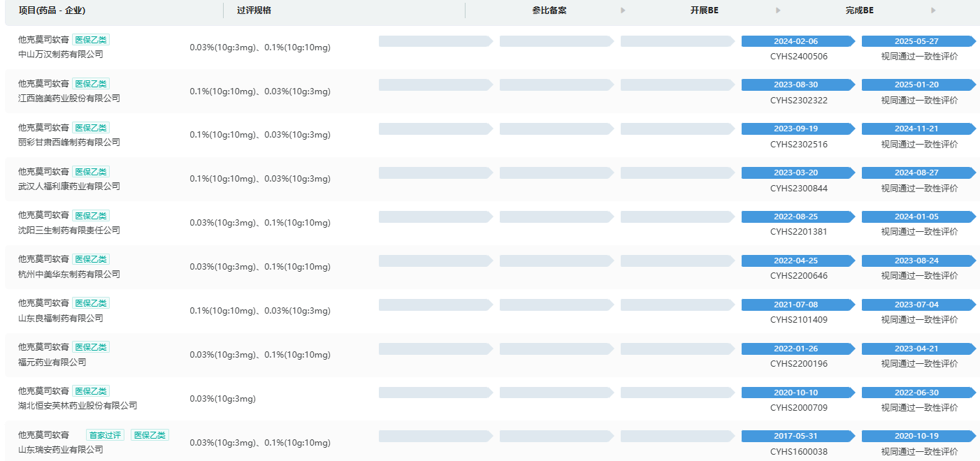The width and height of the screenshot is (980, 461).
Task: Open company 丽彩甘肃西峰制药有限公司
Action: tap(69, 142)
